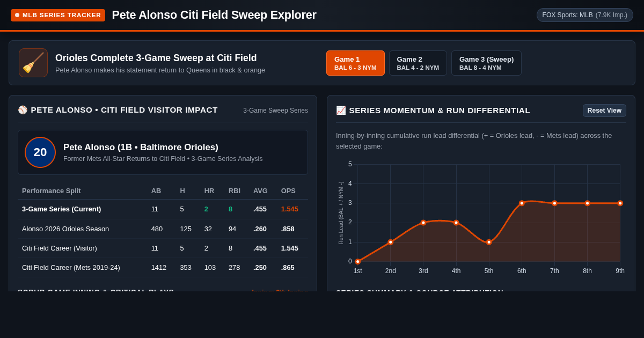This screenshot has width=644, height=338.
Task: Click the 353 career hits value
Action: [x=186, y=267]
